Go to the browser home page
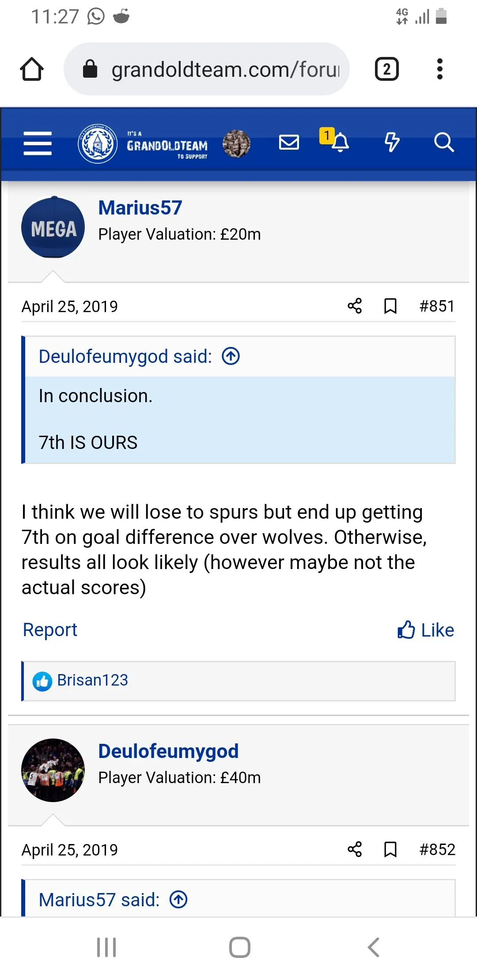Image resolution: width=477 pixels, height=980 pixels. 32,69
